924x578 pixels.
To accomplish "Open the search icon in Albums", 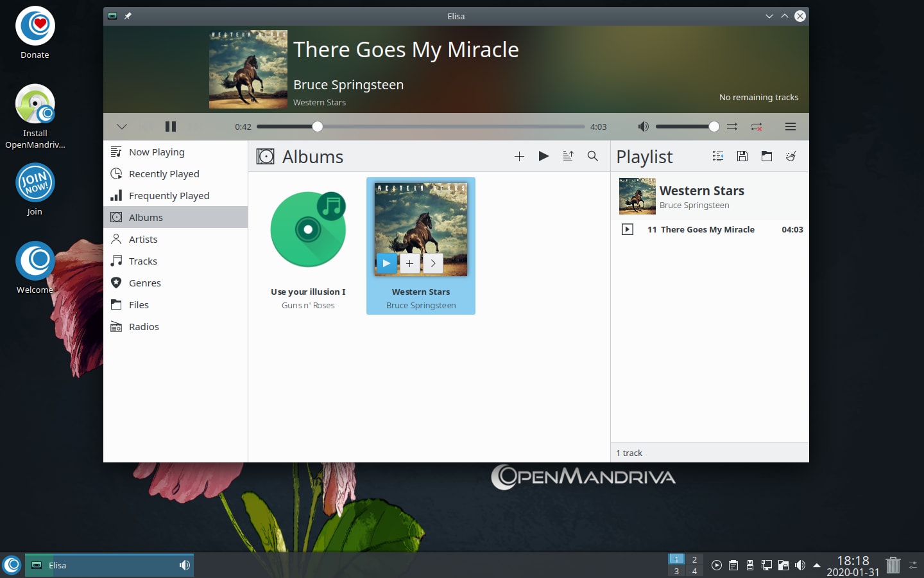I will pyautogui.click(x=593, y=156).
